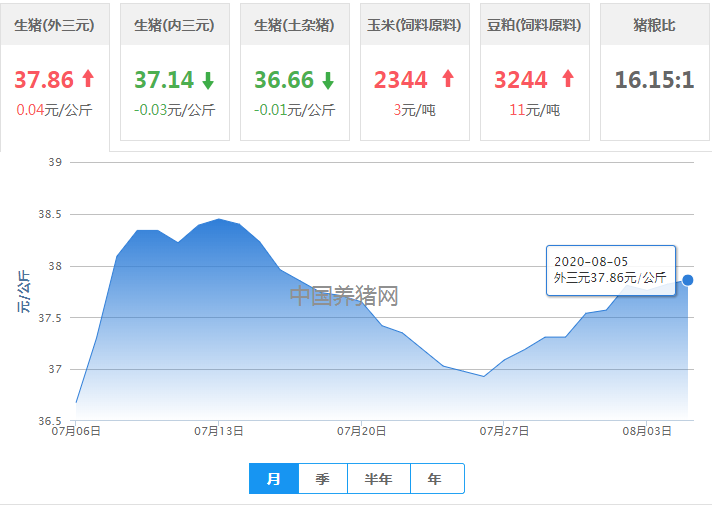Click the green down arrow beside 37.14
712x506 pixels.
207,80
